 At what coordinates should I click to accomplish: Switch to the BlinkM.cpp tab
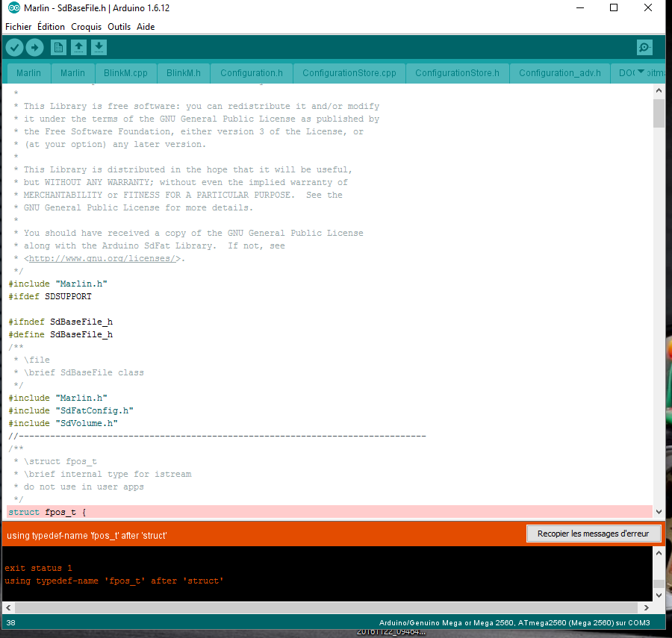point(125,73)
